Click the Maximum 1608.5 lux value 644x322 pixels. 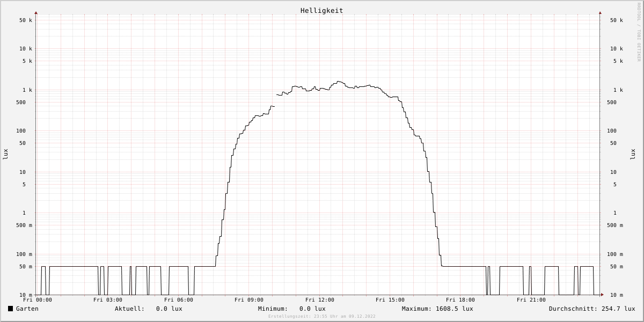(455, 309)
